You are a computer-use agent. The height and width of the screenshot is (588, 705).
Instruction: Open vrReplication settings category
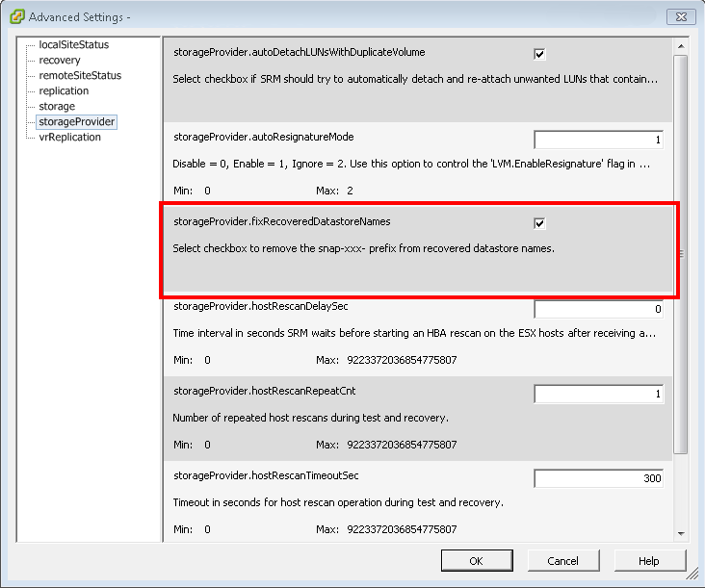69,137
